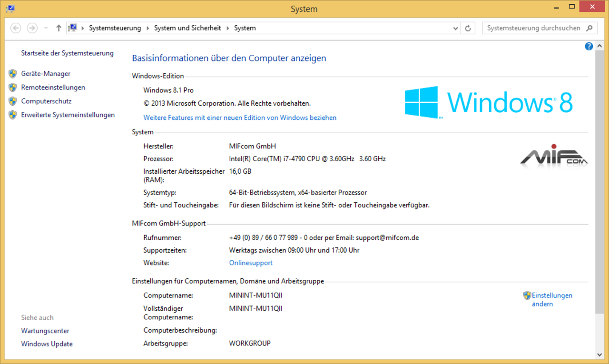Click the System window title bar icon
Image resolution: width=609 pixels, height=364 pixels.
tap(10, 8)
